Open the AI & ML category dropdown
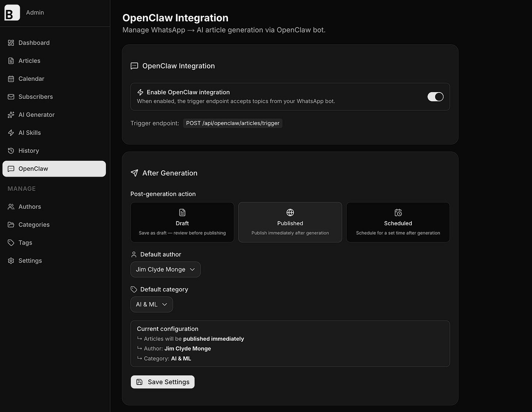The image size is (532, 412). click(x=152, y=305)
